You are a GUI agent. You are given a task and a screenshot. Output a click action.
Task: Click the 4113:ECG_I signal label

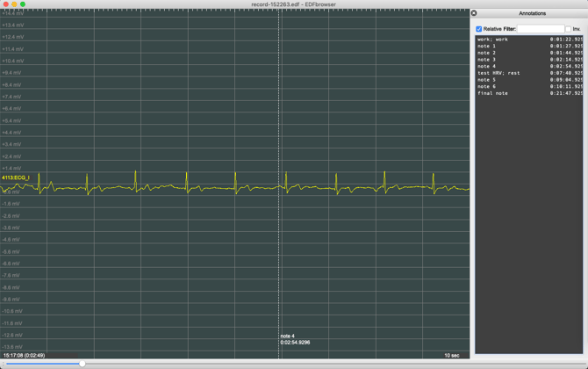point(16,177)
